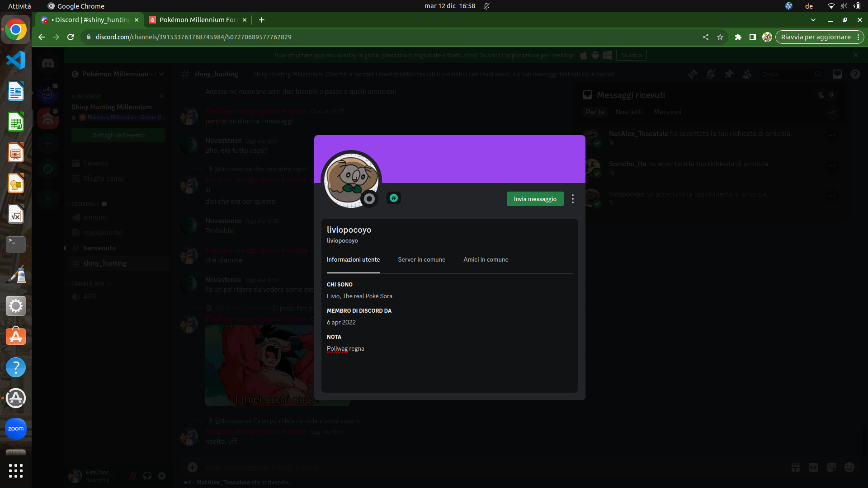The image size is (868, 488).
Task: Toggle headphones deafen in user panel
Action: click(x=147, y=475)
